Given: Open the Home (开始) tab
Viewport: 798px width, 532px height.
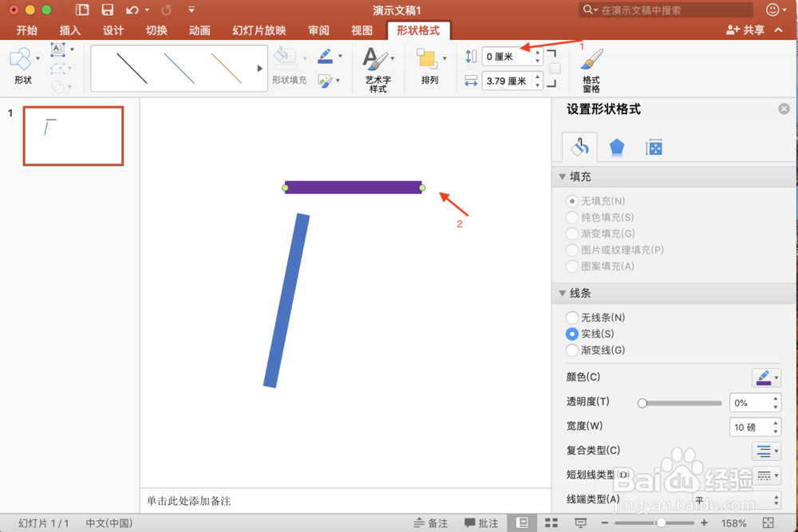Looking at the screenshot, I should click(26, 30).
